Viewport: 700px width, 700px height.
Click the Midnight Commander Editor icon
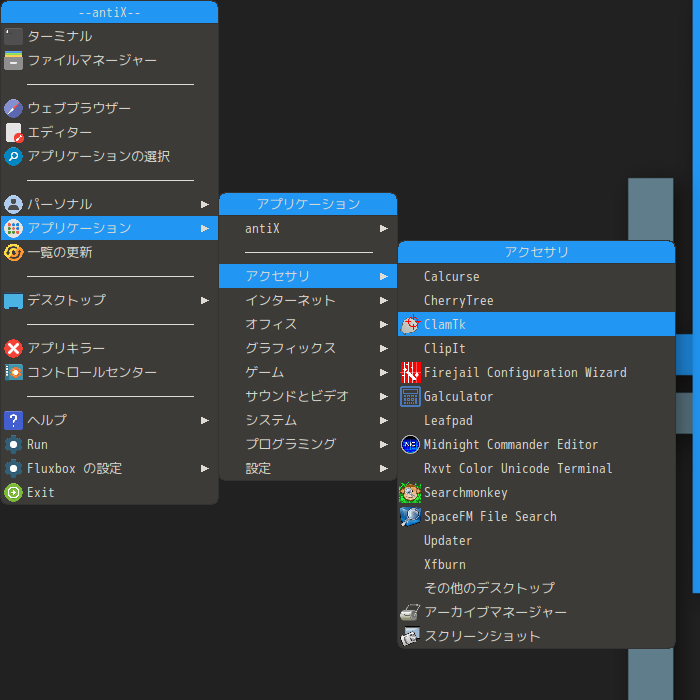click(410, 444)
